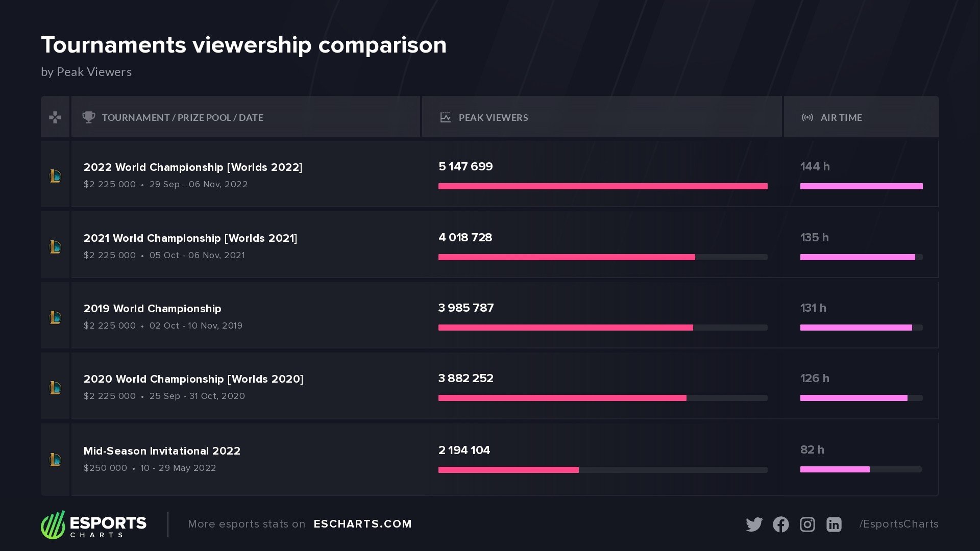Click League icon beside Mid-Season Invitational 2022

pyautogui.click(x=55, y=460)
